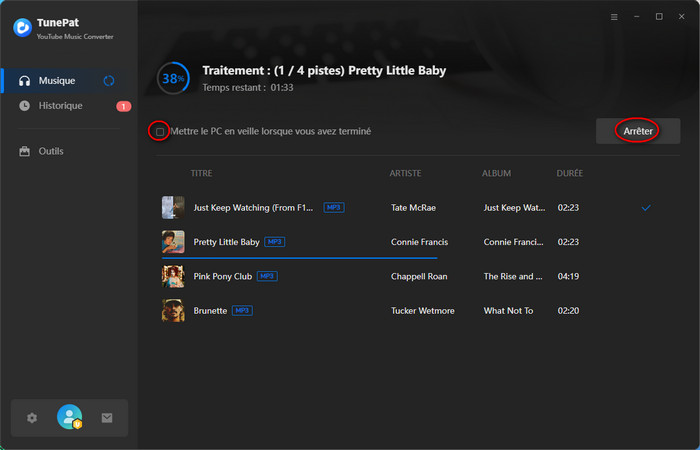700x450 pixels.
Task: Click album The Rise and ...
Action: [x=513, y=276]
